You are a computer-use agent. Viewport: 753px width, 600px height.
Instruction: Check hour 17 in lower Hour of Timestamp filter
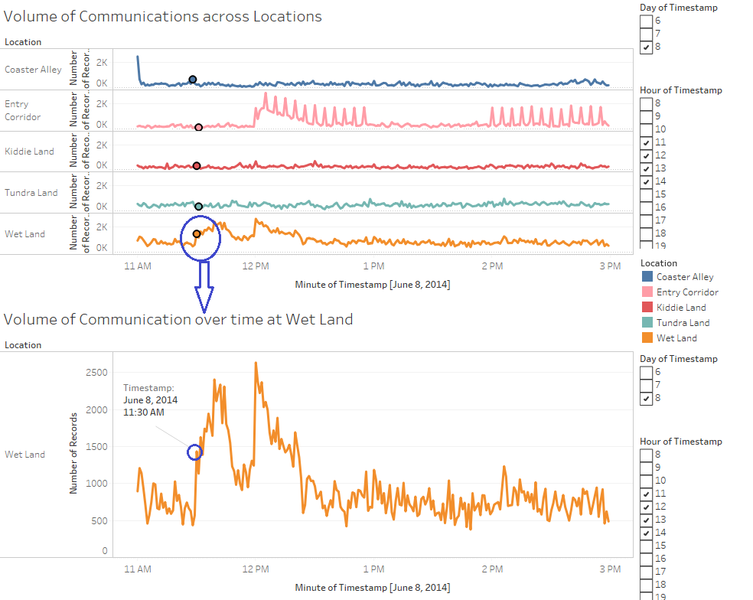pos(646,571)
